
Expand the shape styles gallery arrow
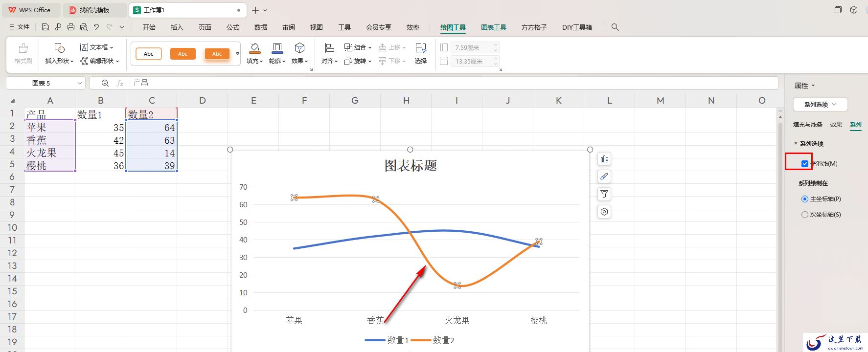238,54
